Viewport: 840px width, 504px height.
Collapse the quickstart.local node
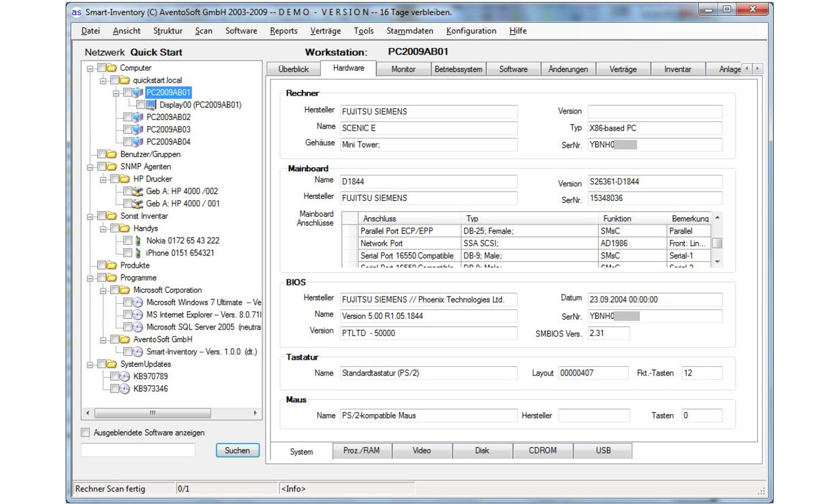(103, 80)
